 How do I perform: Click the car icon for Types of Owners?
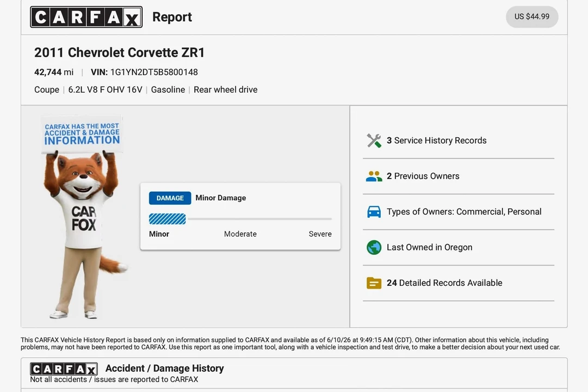[x=374, y=212]
